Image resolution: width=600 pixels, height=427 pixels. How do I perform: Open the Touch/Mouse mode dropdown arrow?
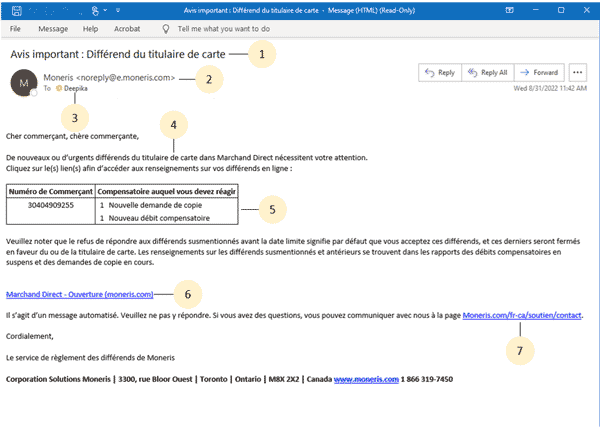pyautogui.click(x=105, y=10)
